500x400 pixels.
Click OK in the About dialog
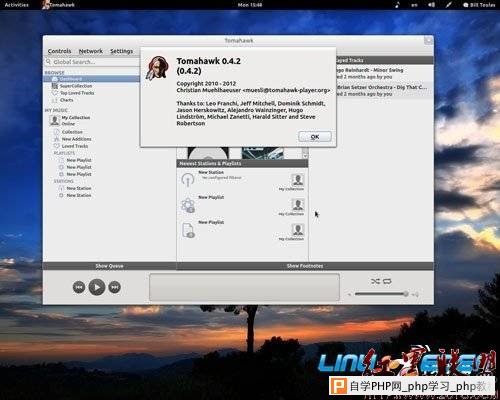click(x=315, y=136)
